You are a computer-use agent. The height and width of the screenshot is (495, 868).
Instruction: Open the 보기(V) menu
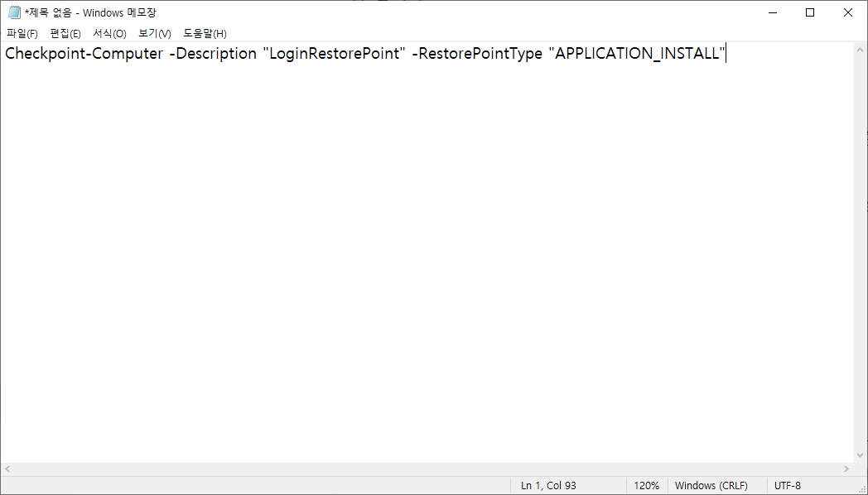[x=154, y=34]
